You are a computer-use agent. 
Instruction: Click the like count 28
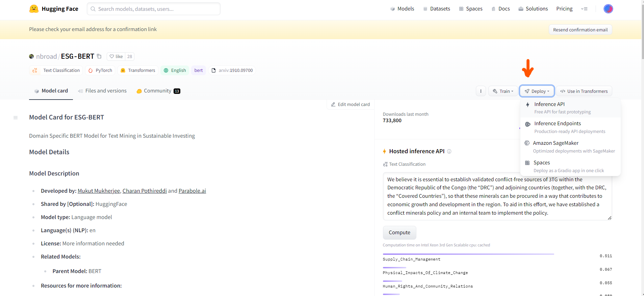130,56
